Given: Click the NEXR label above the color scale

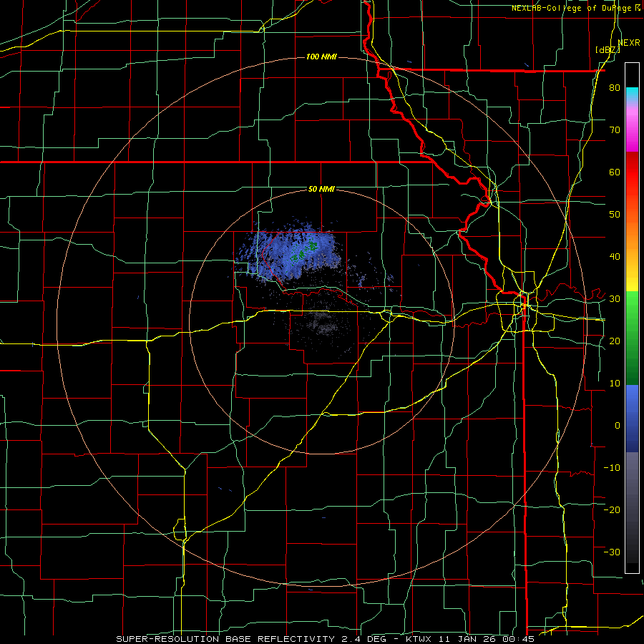Looking at the screenshot, I should coord(629,43).
